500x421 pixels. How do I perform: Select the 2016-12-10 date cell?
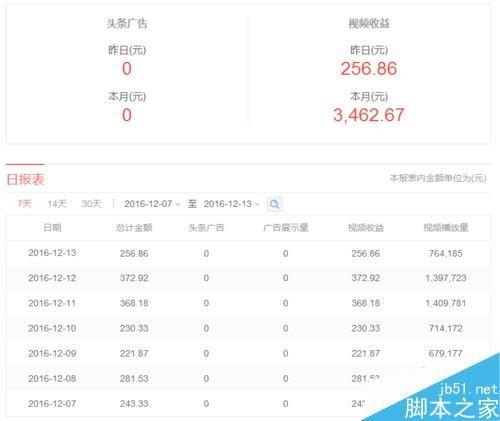[x=52, y=328]
